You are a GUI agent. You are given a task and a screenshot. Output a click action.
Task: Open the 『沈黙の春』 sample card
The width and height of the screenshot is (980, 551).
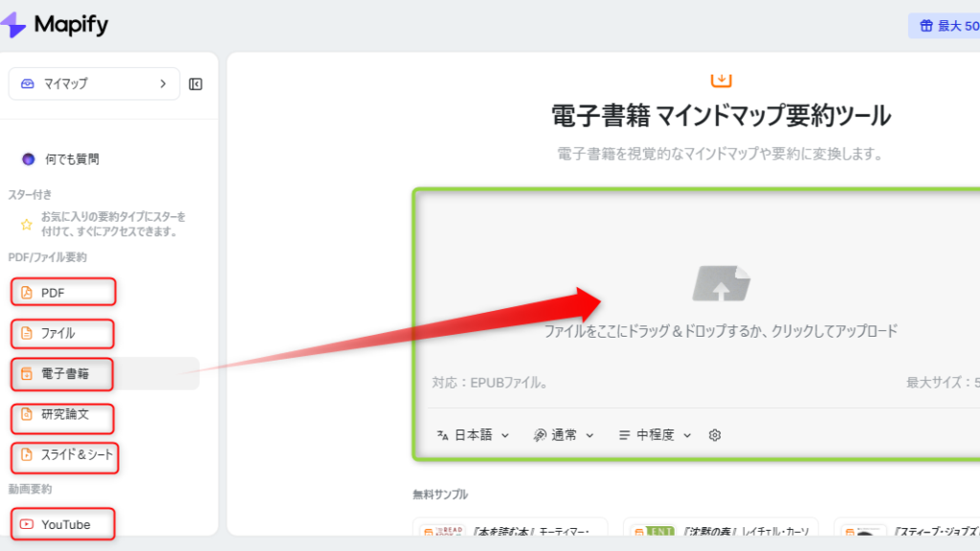pyautogui.click(x=720, y=530)
